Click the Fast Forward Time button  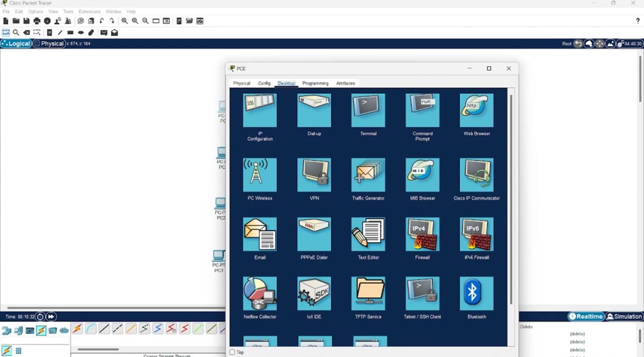51,316
